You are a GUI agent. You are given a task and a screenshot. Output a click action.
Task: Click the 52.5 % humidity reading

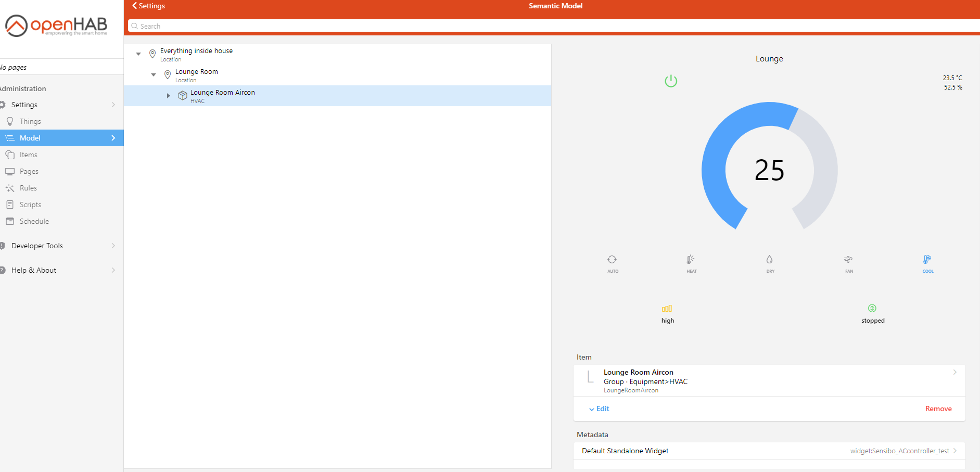pyautogui.click(x=953, y=87)
